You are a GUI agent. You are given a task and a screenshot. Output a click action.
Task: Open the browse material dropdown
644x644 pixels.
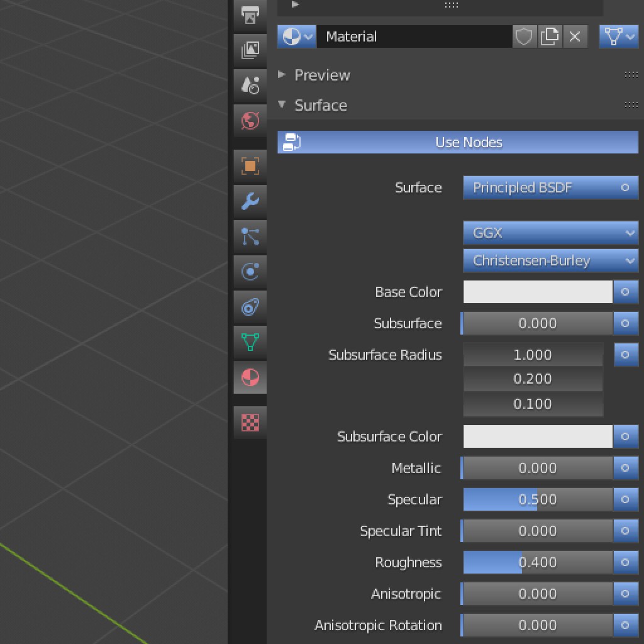[x=296, y=36]
